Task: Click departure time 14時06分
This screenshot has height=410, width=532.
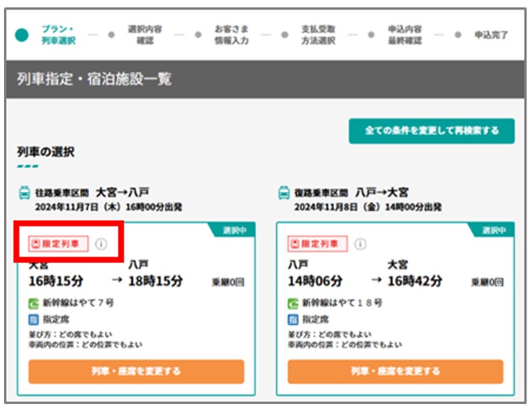Action: pyautogui.click(x=315, y=281)
